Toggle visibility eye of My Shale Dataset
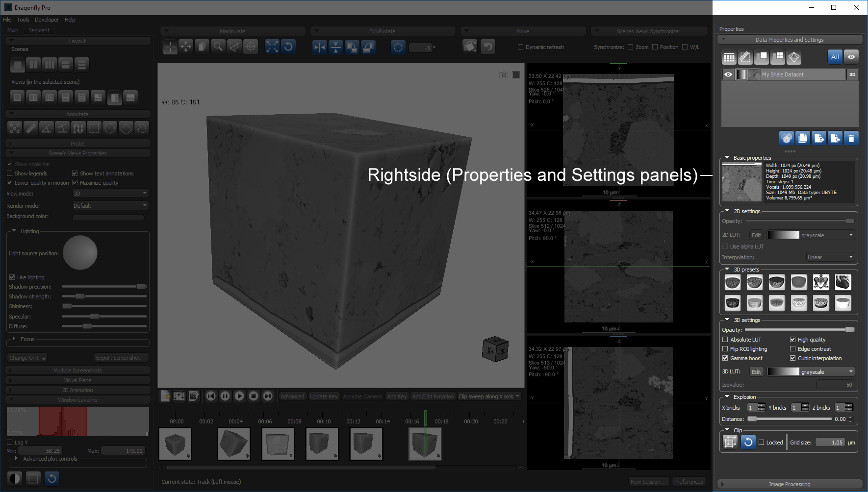Viewport: 868px width, 492px height. click(x=728, y=74)
